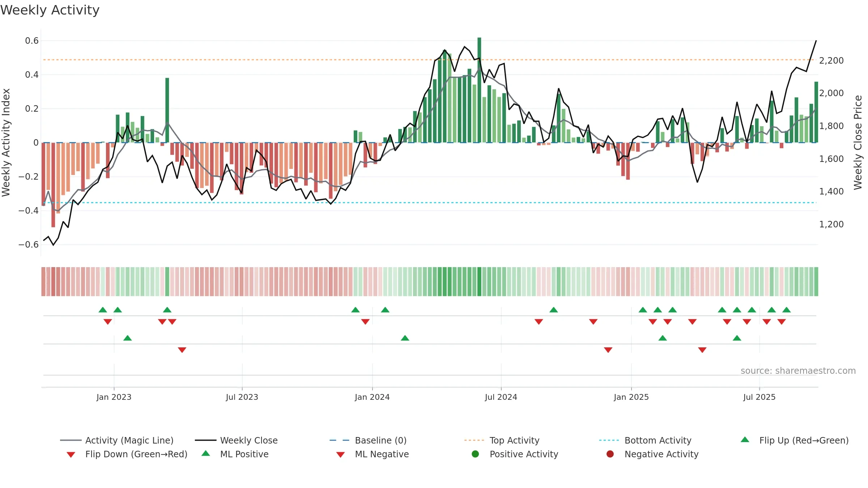Toggle the ML Positive legend entry
868x488 pixels.
pyautogui.click(x=235, y=454)
